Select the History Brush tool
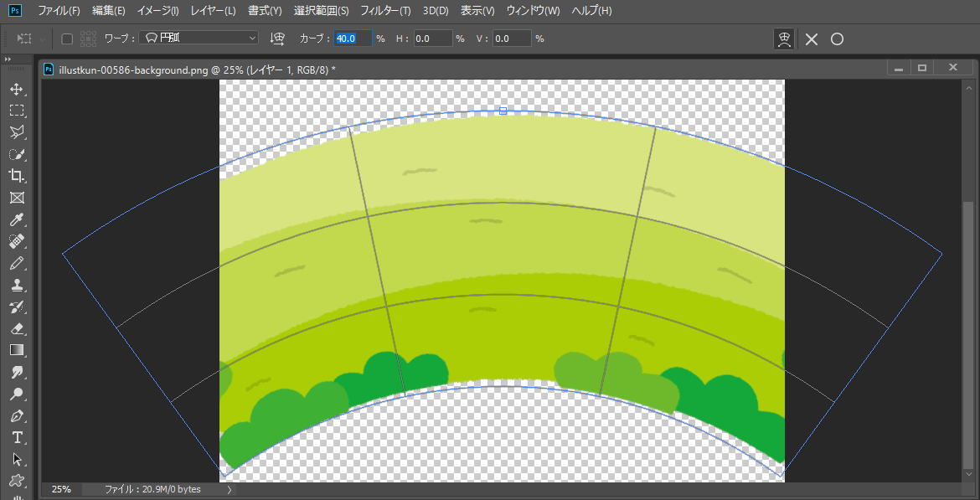The width and height of the screenshot is (980, 500). click(x=17, y=307)
